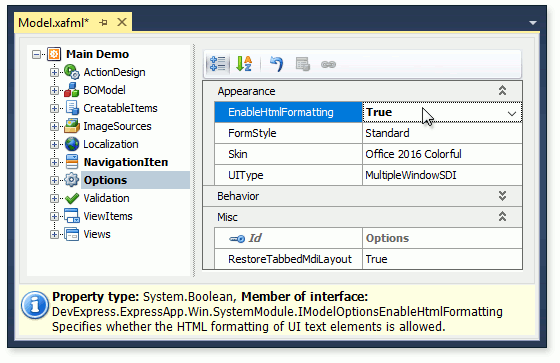The image size is (560, 363).
Task: Select the Localization tree node
Action: click(x=111, y=144)
